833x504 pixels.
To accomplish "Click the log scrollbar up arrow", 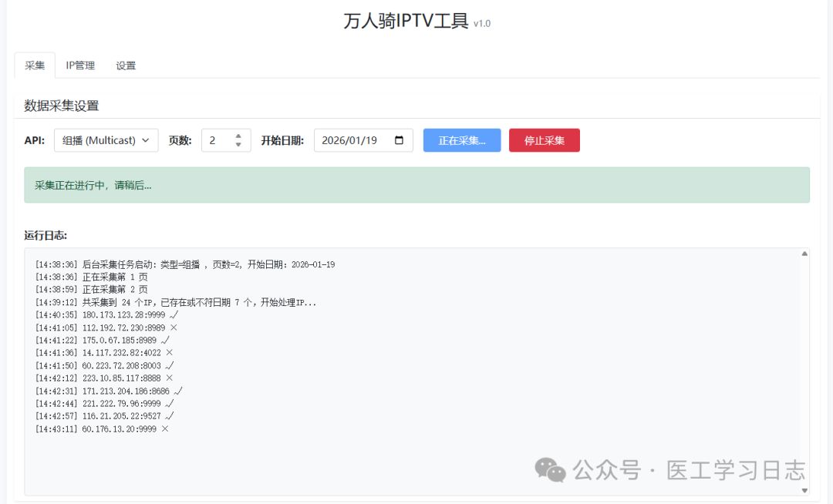I will (804, 254).
